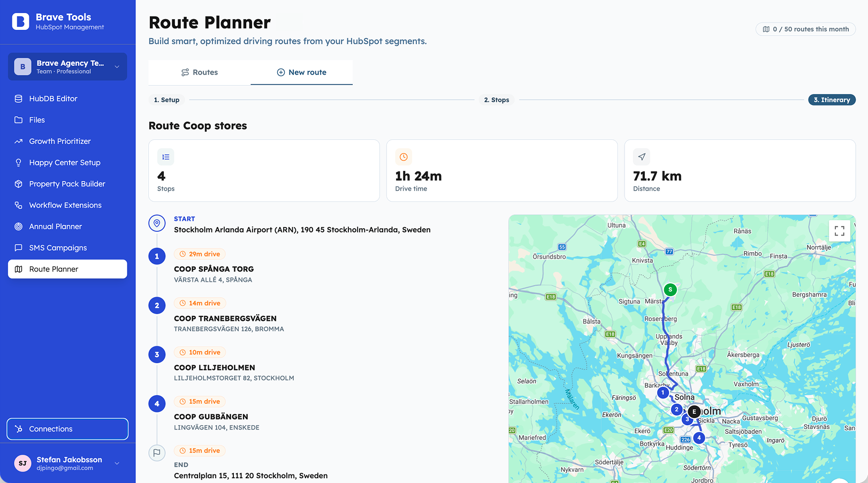Go to step 1. Setup
The image size is (868, 483).
pos(166,100)
